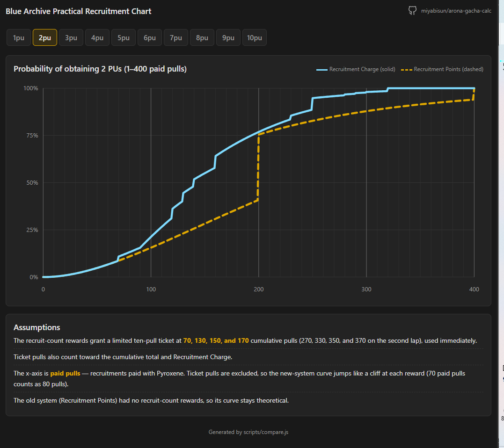Click the 300 x-axis label
The image size is (504, 448).
click(366, 289)
